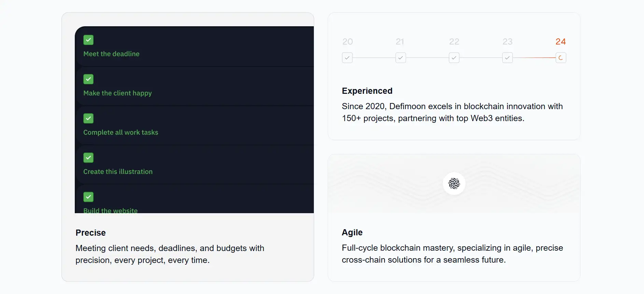This screenshot has width=644, height=294.
Task: Toggle the 'Build the website' checkbox
Action: click(x=88, y=197)
